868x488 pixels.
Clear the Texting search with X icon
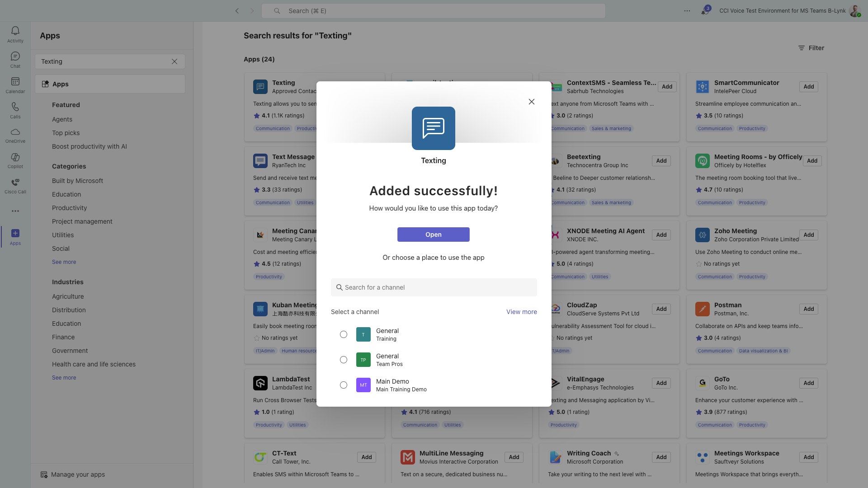(x=175, y=61)
